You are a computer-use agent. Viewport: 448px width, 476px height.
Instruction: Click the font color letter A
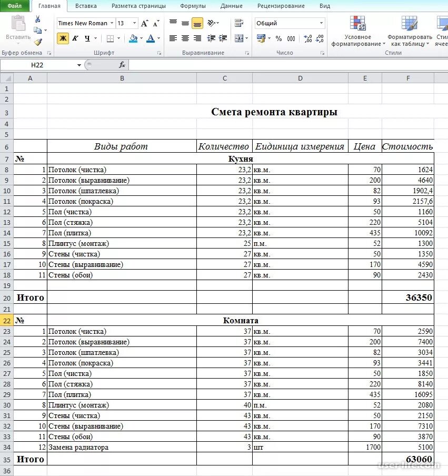pos(150,38)
